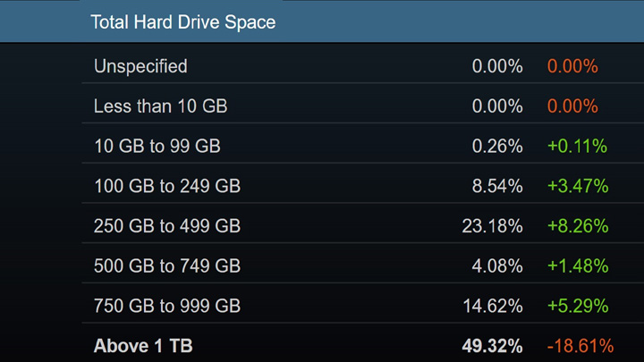Viewport: 644px width, 362px height.
Task: Click the 500 GB to 749 GB label
Action: click(x=166, y=265)
